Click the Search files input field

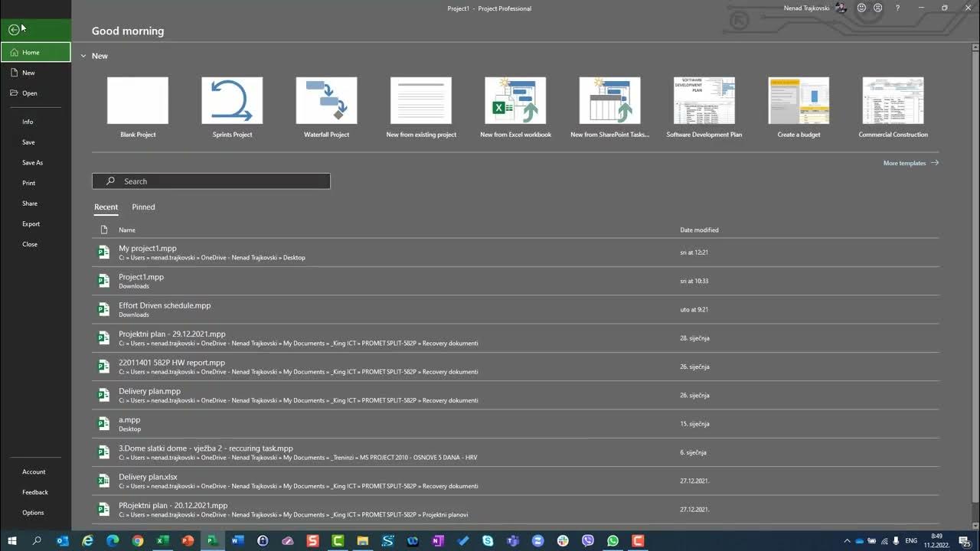point(211,181)
